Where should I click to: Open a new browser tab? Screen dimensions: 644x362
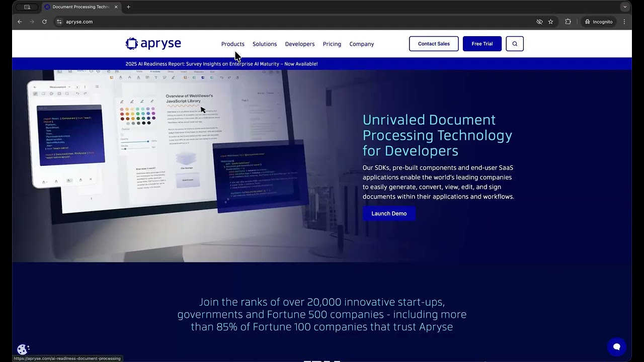point(128,7)
